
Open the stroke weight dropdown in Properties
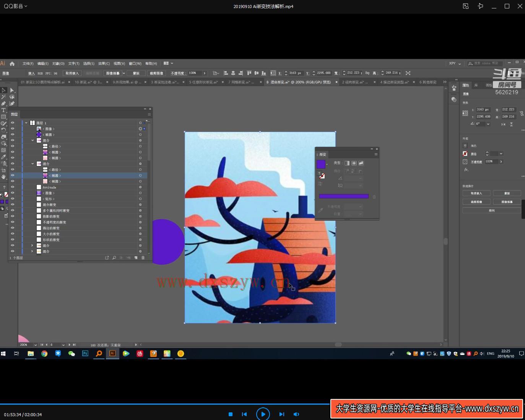pos(501,154)
